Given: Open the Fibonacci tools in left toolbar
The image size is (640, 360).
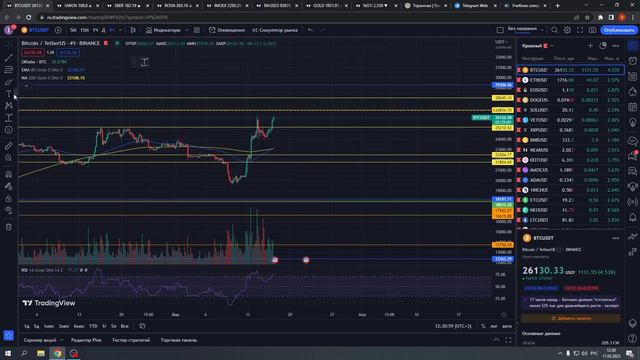Looking at the screenshot, I should 9,70.
